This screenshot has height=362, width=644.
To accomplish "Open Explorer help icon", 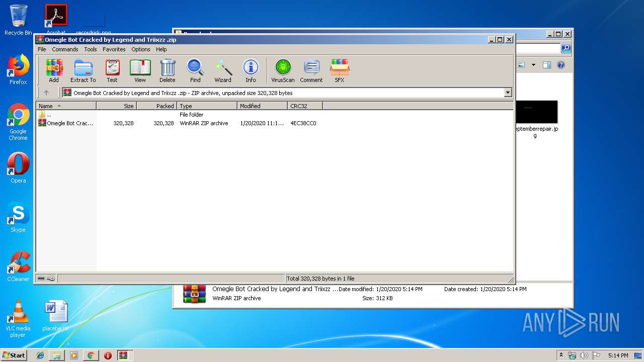I will 561,65.
